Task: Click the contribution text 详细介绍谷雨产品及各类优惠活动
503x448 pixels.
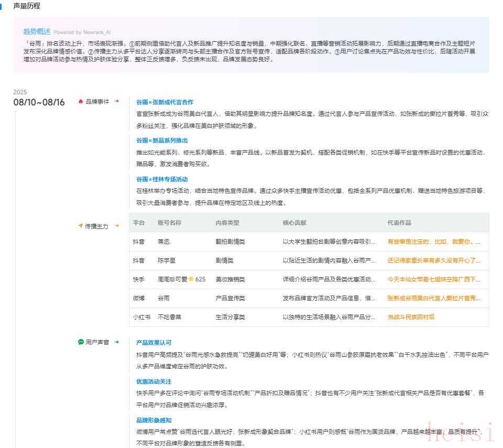Action: click(x=329, y=279)
